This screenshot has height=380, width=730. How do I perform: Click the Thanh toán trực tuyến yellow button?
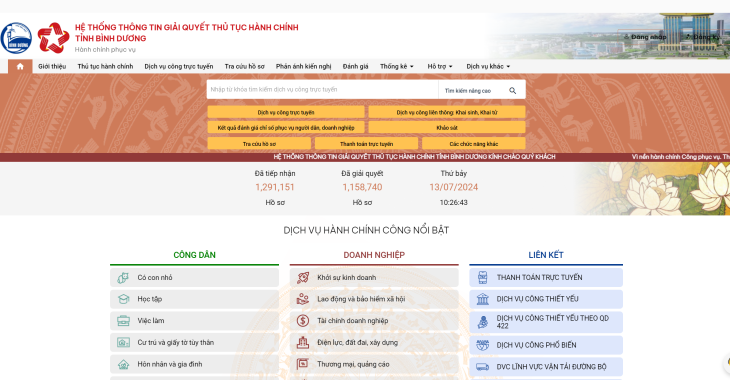pos(366,144)
